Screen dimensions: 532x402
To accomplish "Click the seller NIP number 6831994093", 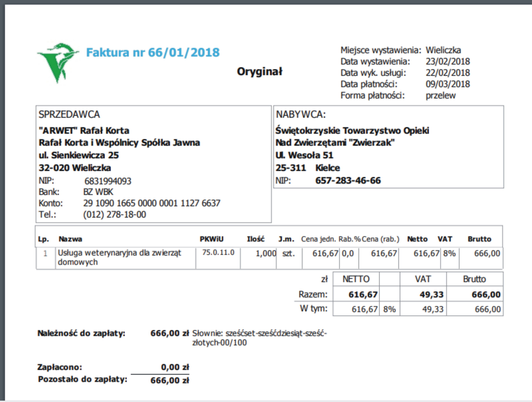I will tap(108, 181).
